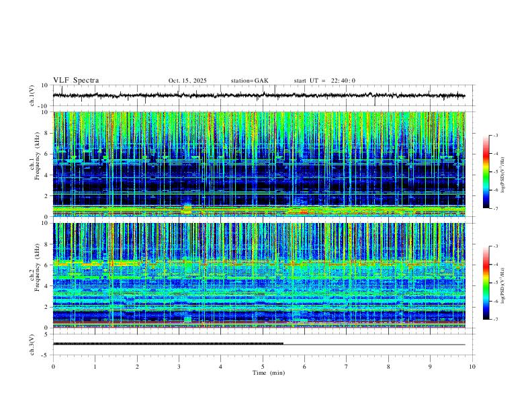
Task: Click time axis tick label "4"
Action: click(x=220, y=367)
